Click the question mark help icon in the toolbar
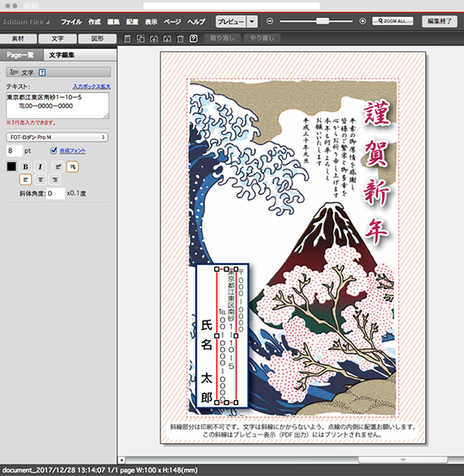The height and width of the screenshot is (476, 464). tap(193, 39)
